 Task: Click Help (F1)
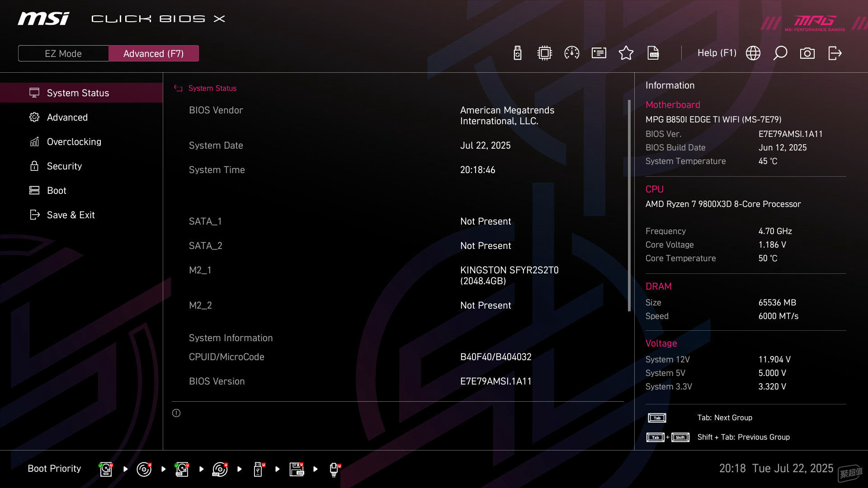[717, 53]
